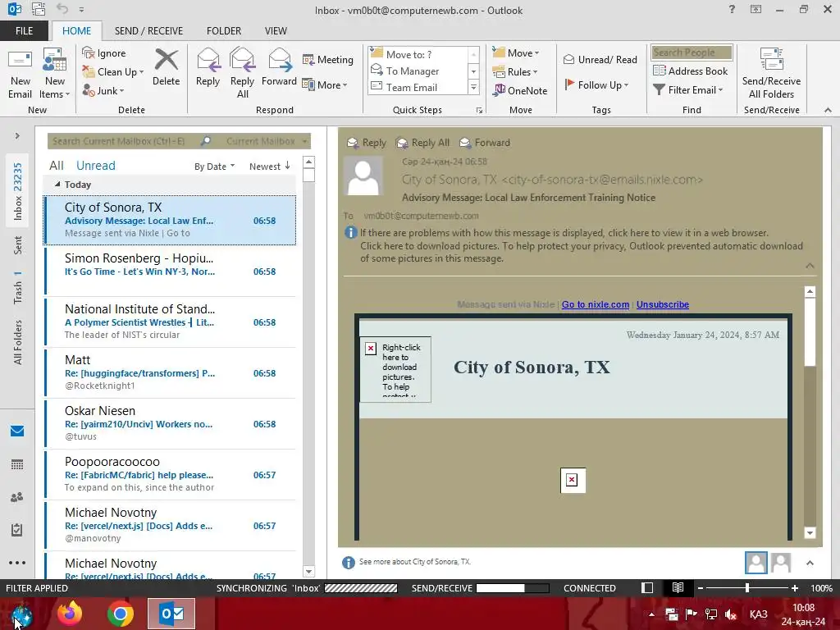Click Forward in the reading pane

point(485,143)
